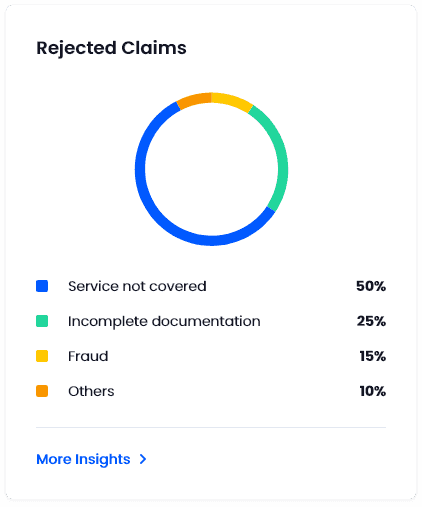
Task: Click the chevron arrow beside More Insights
Action: (x=143, y=459)
